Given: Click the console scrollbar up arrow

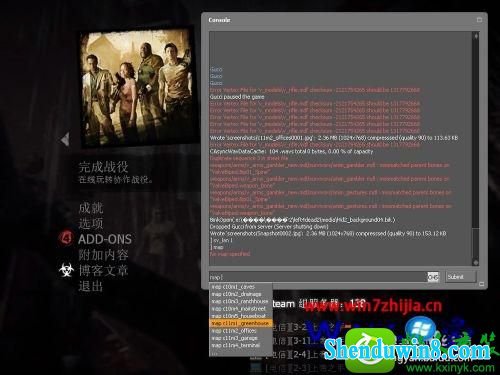Looking at the screenshot, I should point(476,36).
